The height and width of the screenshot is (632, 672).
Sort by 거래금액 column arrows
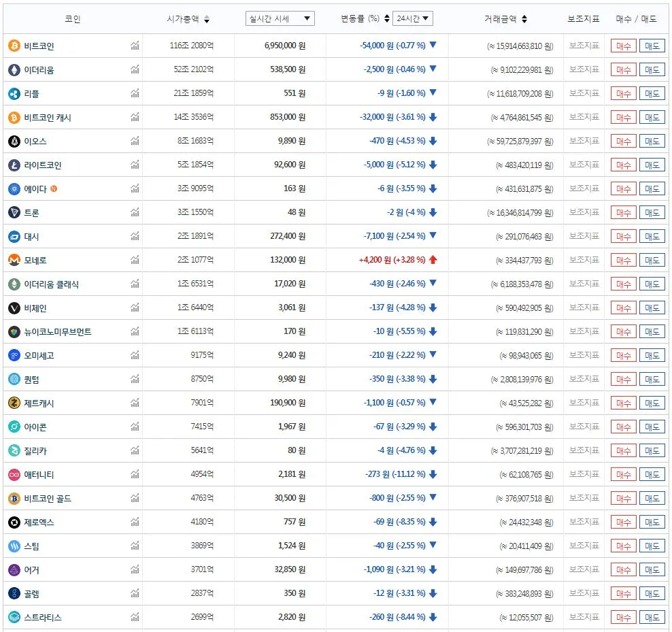[524, 19]
